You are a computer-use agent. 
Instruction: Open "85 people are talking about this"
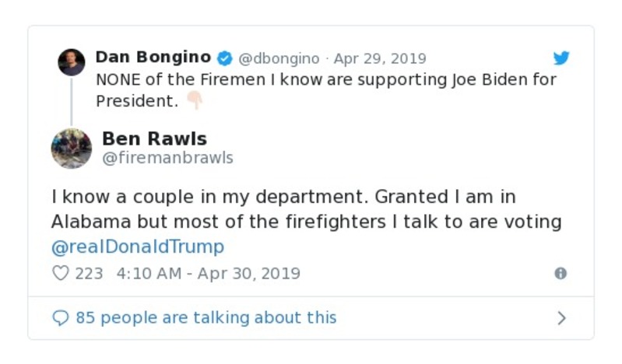(206, 318)
